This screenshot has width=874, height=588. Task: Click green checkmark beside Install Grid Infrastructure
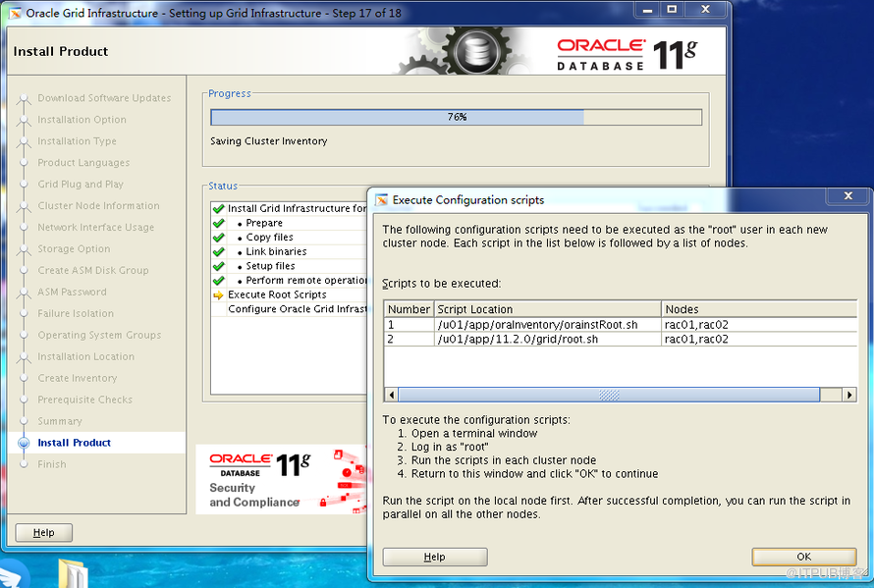[x=218, y=208]
